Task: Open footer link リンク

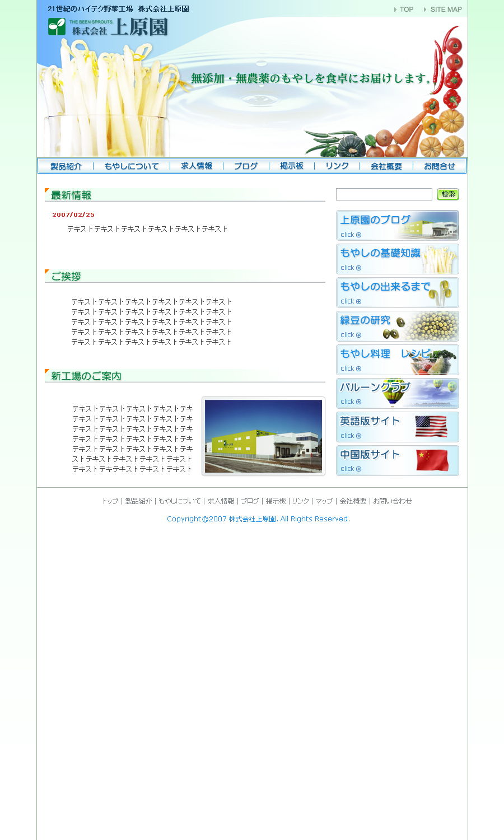Action: pyautogui.click(x=300, y=501)
